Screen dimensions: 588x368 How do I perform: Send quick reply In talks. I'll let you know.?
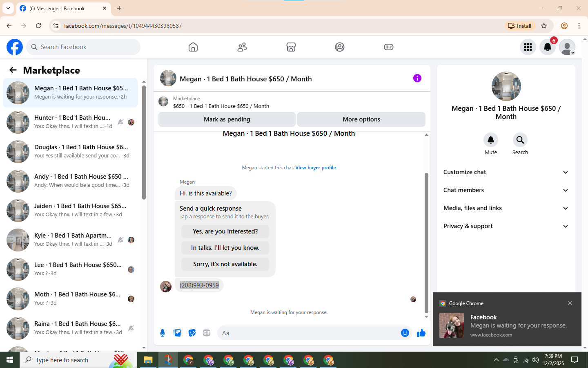(225, 248)
